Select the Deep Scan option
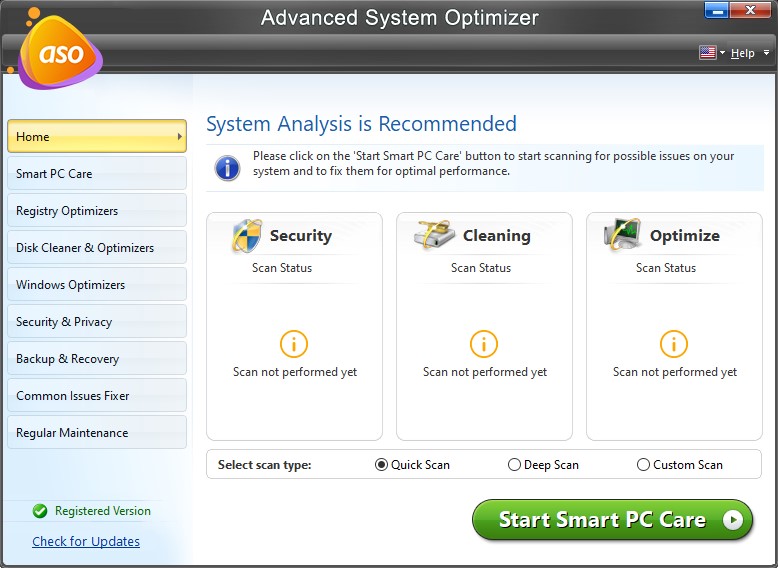Viewport: 778px width, 568px height. coord(514,465)
